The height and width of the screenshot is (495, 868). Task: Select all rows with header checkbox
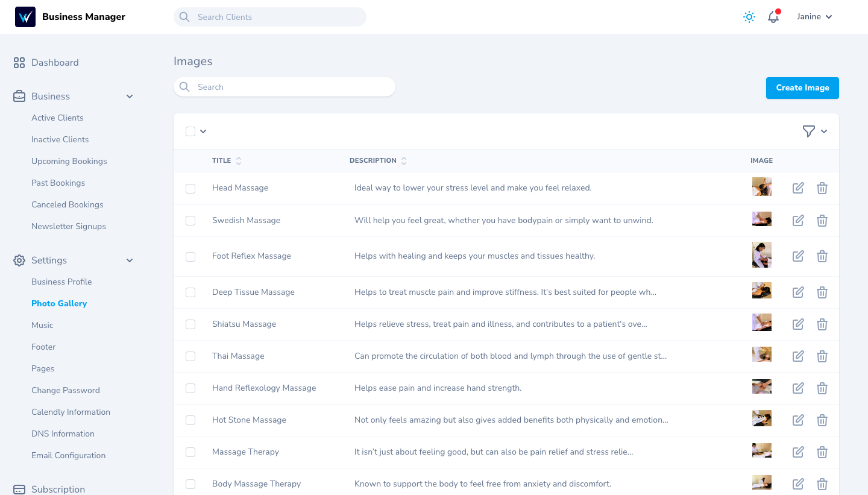pos(190,131)
